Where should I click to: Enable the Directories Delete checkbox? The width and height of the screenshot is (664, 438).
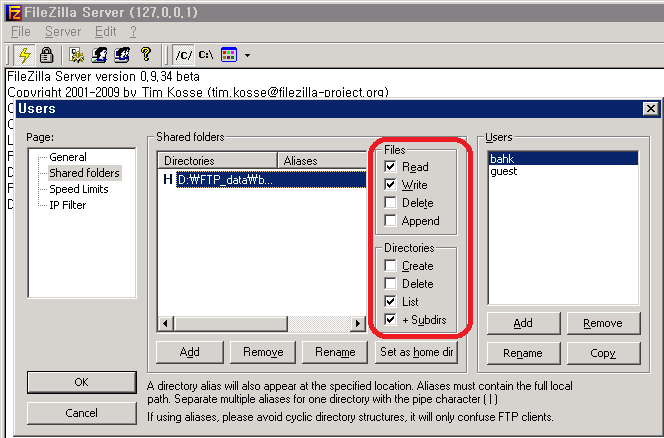[390, 283]
